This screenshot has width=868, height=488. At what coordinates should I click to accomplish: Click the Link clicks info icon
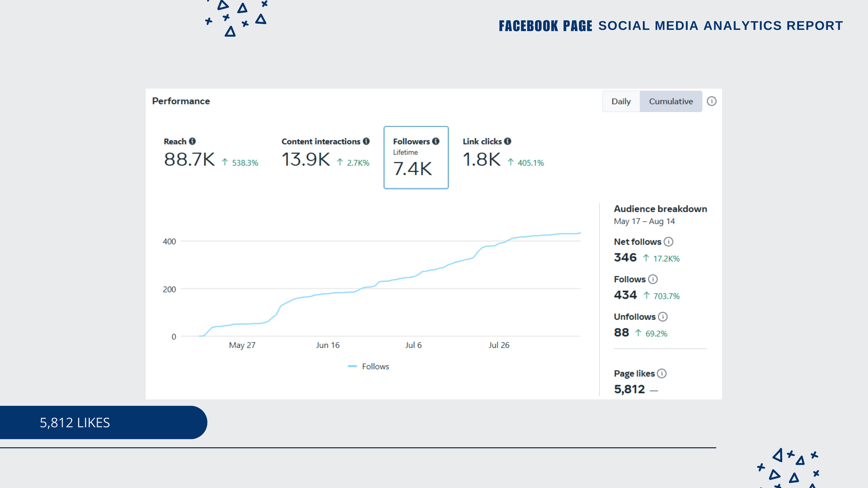point(508,141)
